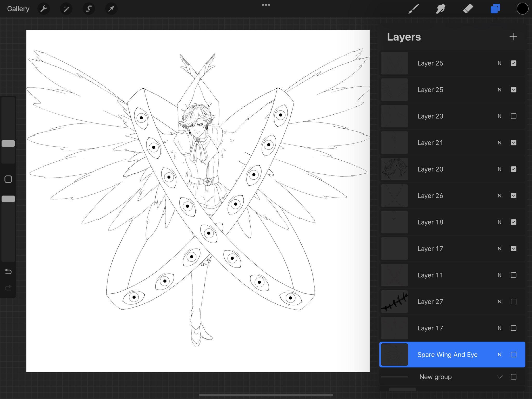The height and width of the screenshot is (399, 532).
Task: Activate the Selection S tool
Action: point(89,9)
